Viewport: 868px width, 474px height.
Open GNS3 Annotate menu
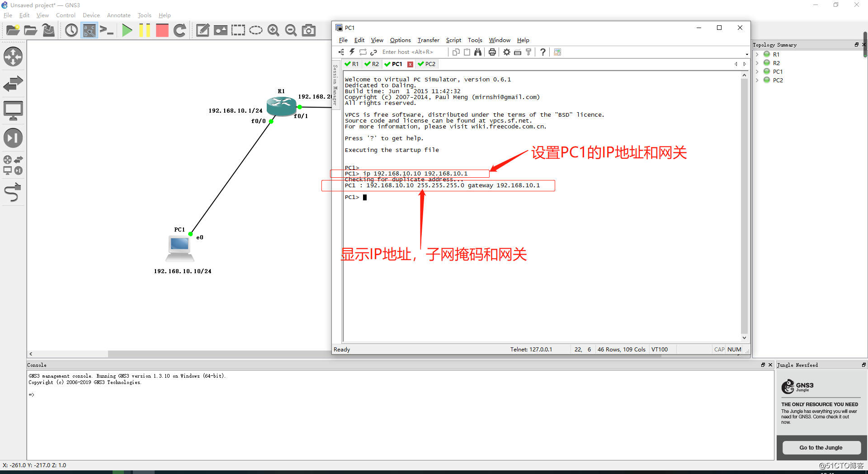coord(118,15)
